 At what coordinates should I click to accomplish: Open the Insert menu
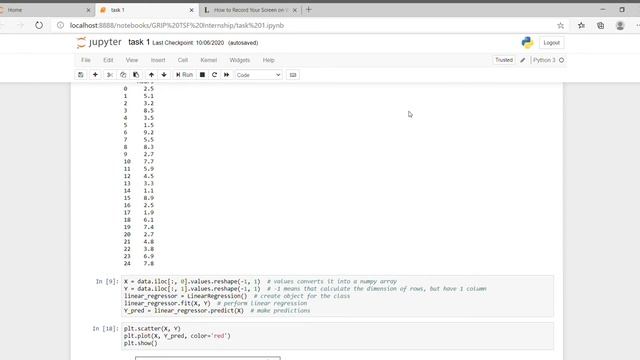click(x=158, y=60)
